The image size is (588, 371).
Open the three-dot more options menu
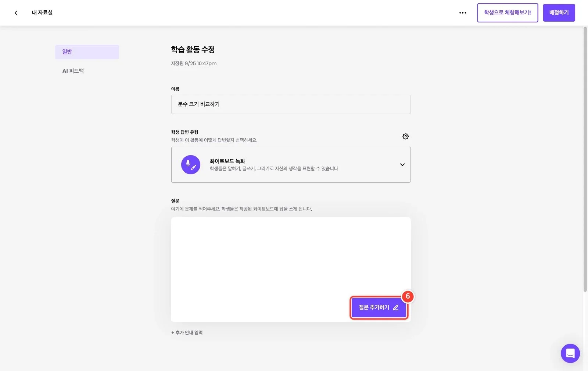463,13
